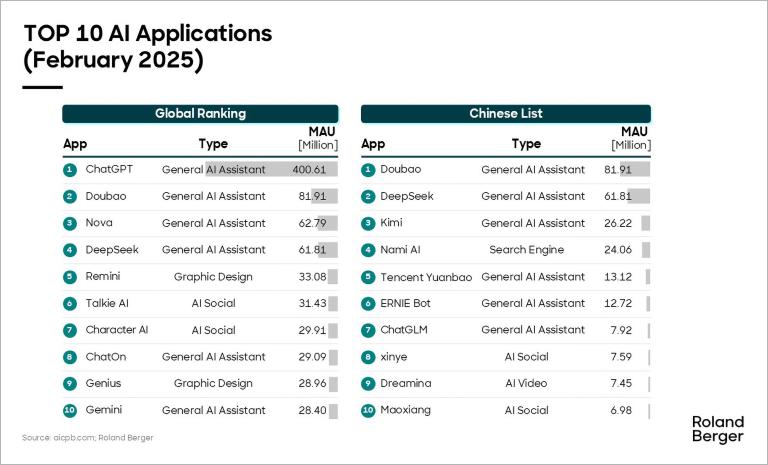This screenshot has width=768, height=465.
Task: Click the Search Engine type for Nami AI
Action: pos(526,250)
